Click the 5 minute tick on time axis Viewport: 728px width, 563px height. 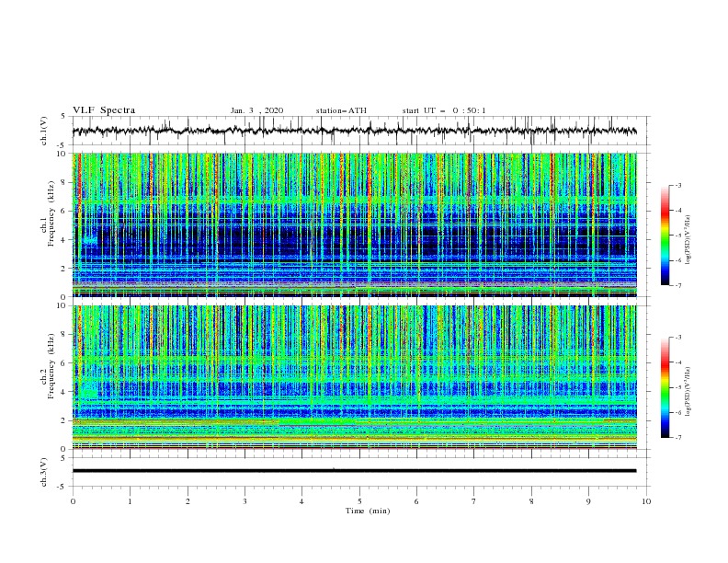[359, 501]
